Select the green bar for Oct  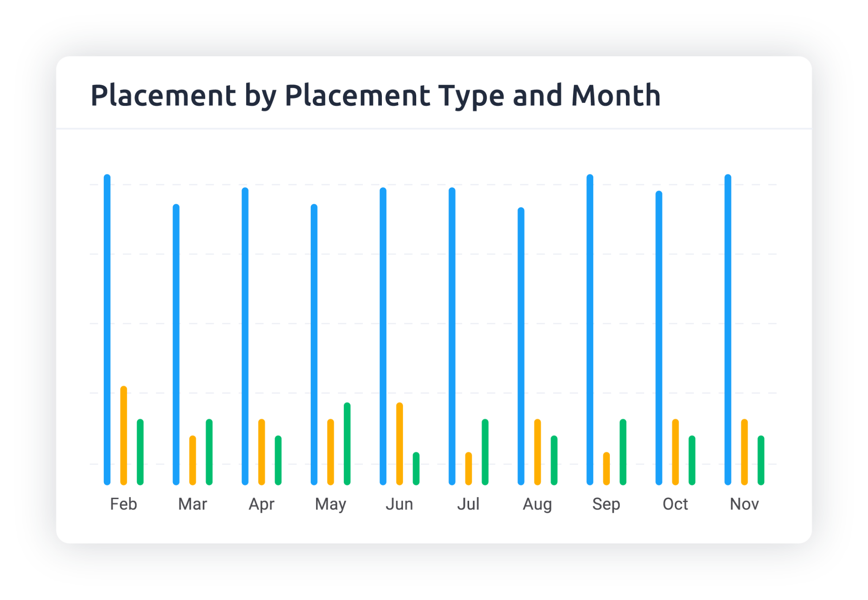(x=692, y=460)
